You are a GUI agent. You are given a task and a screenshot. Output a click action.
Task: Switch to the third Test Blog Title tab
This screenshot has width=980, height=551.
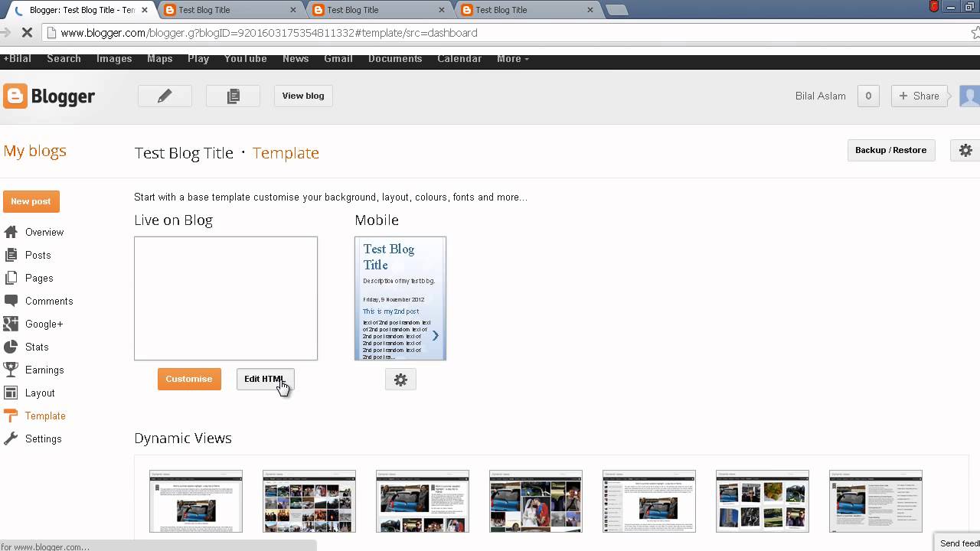[x=378, y=10]
